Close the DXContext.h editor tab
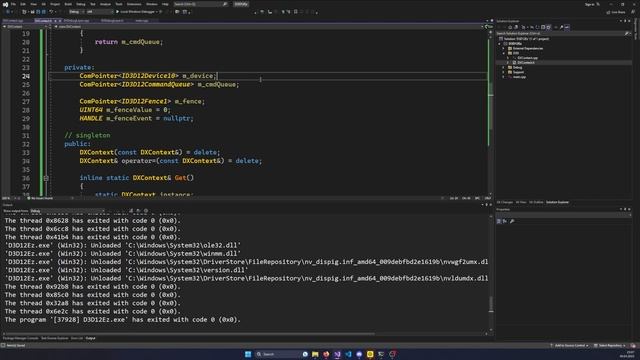640x360 pixels. click(x=60, y=20)
